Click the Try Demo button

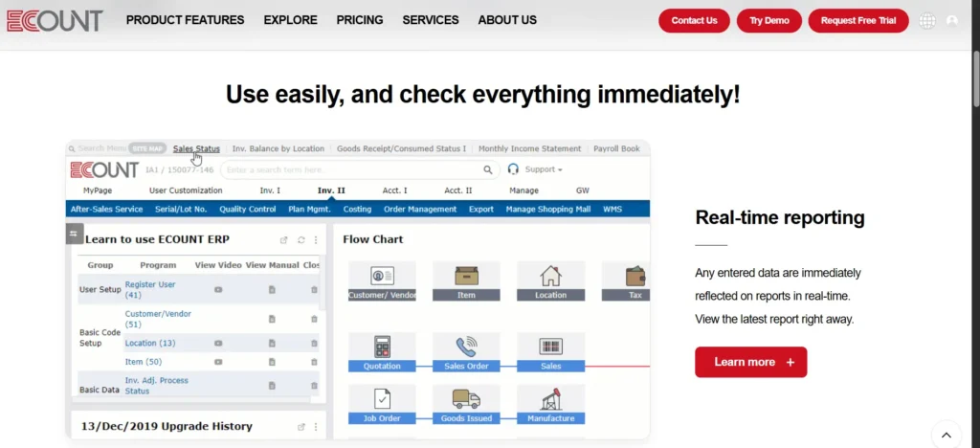(x=769, y=21)
